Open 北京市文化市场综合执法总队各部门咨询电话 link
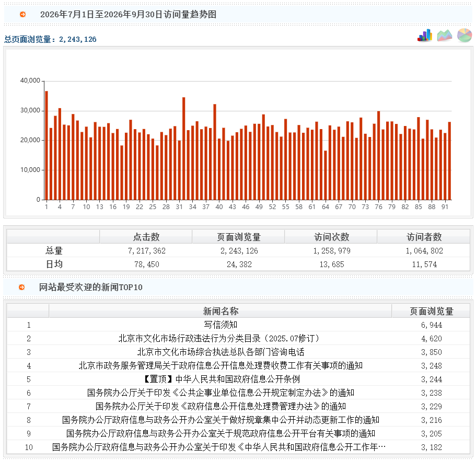476x460 pixels. (220, 352)
